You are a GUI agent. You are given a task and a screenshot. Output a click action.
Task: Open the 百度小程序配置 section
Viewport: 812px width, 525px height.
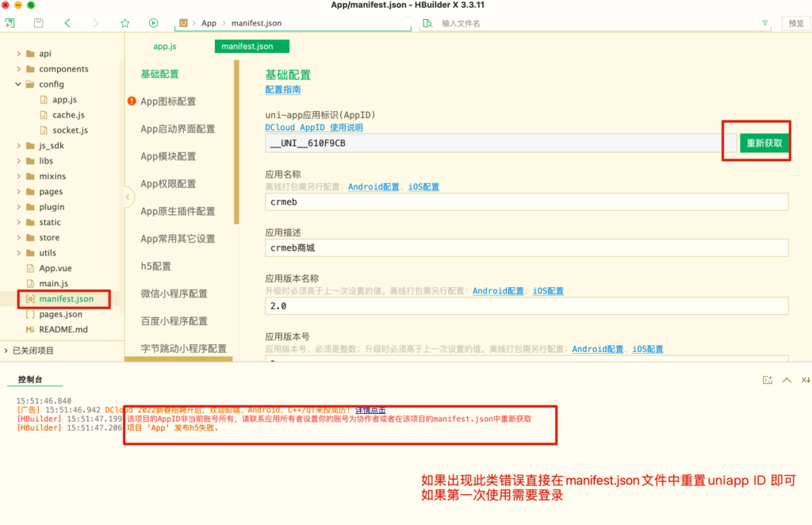(x=174, y=321)
